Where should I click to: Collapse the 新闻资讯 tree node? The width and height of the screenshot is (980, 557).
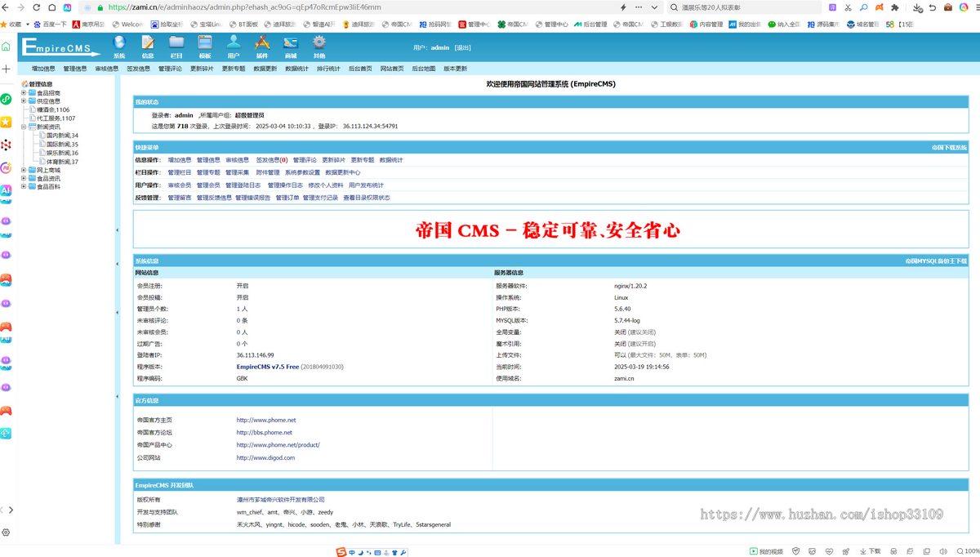(24, 127)
